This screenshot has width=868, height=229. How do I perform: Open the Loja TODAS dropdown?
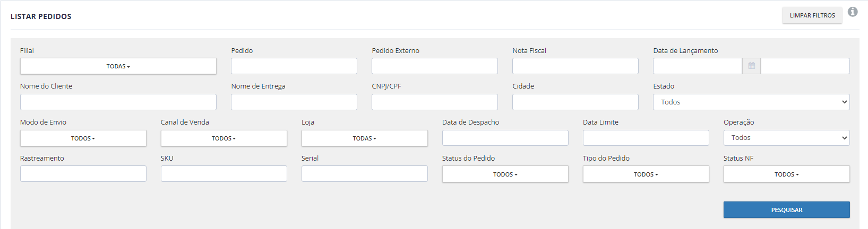point(365,138)
